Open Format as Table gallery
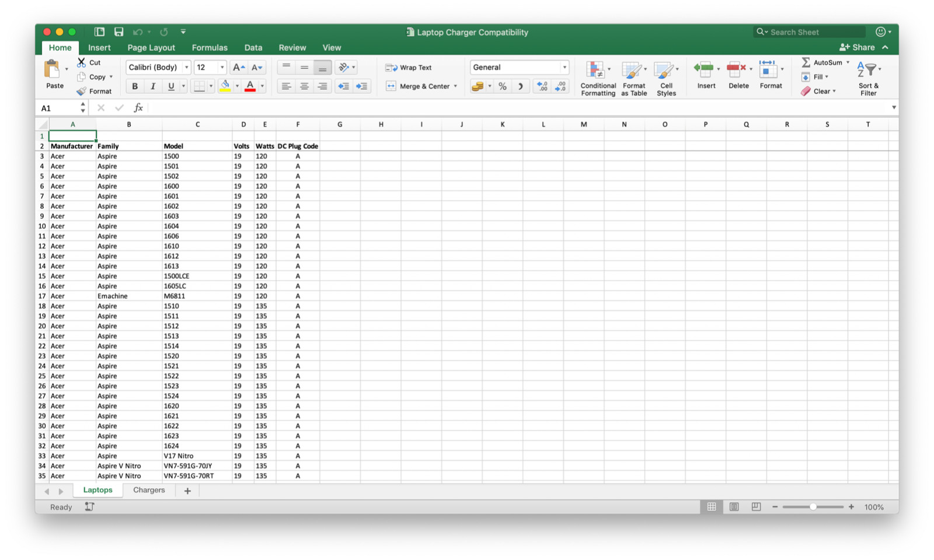 click(632, 71)
